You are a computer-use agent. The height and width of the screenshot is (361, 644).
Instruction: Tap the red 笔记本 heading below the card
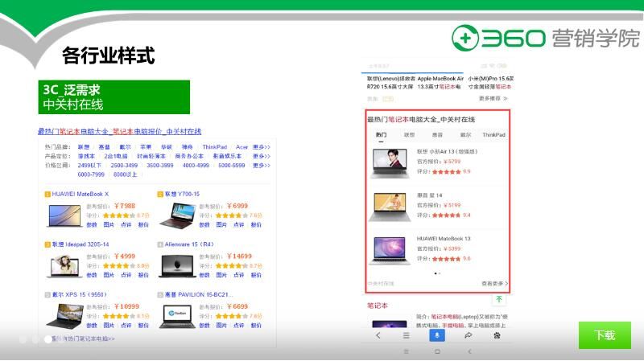377,306
